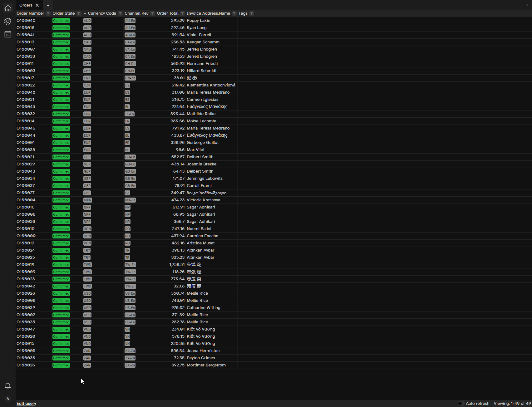
Task: Open notifications via the bell icon
Action: pos(7,386)
